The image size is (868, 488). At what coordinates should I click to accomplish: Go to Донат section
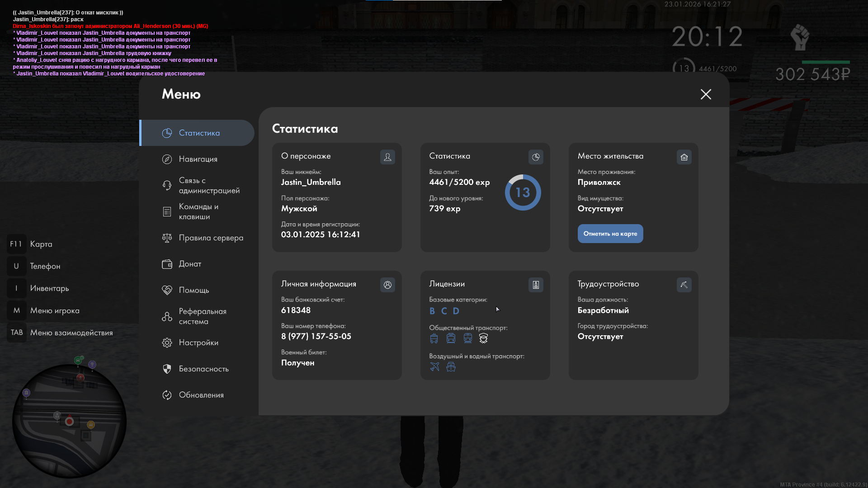tap(190, 264)
